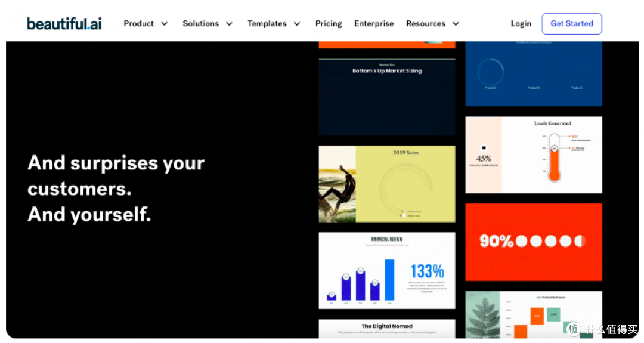Open the Solutions menu
The height and width of the screenshot is (343, 644).
coord(200,24)
